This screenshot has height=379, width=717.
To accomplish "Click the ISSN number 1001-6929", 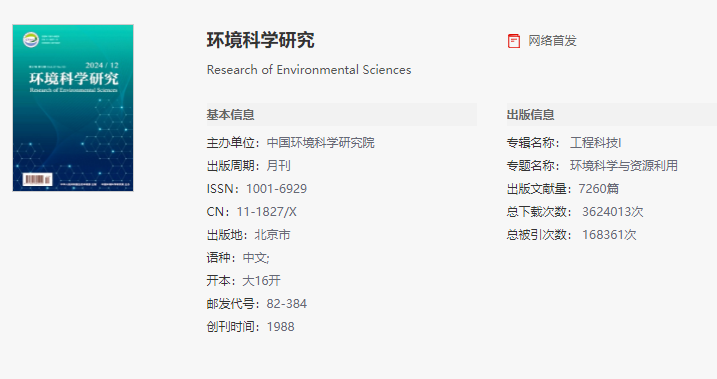I will point(277,189).
